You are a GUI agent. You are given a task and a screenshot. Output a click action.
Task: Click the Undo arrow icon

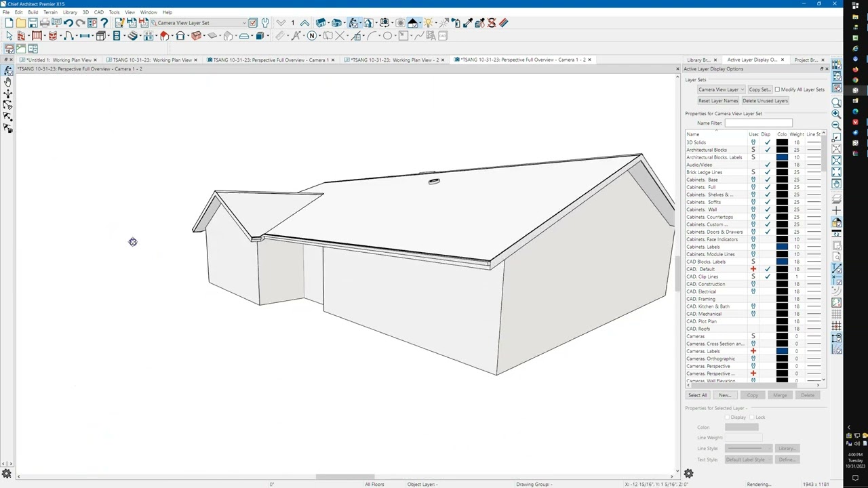(x=68, y=22)
